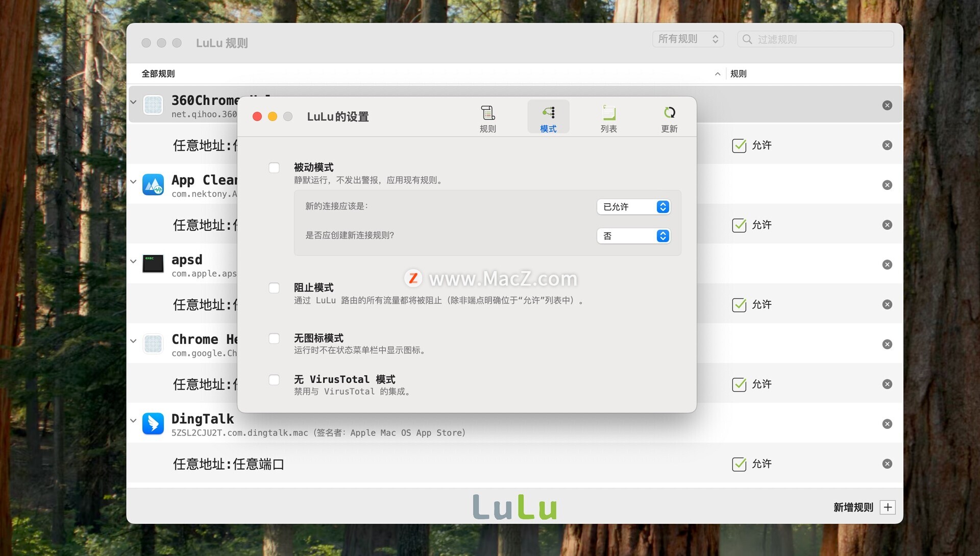Open the 所有规则 filter dropdown
The width and height of the screenshot is (980, 556).
pyautogui.click(x=688, y=39)
